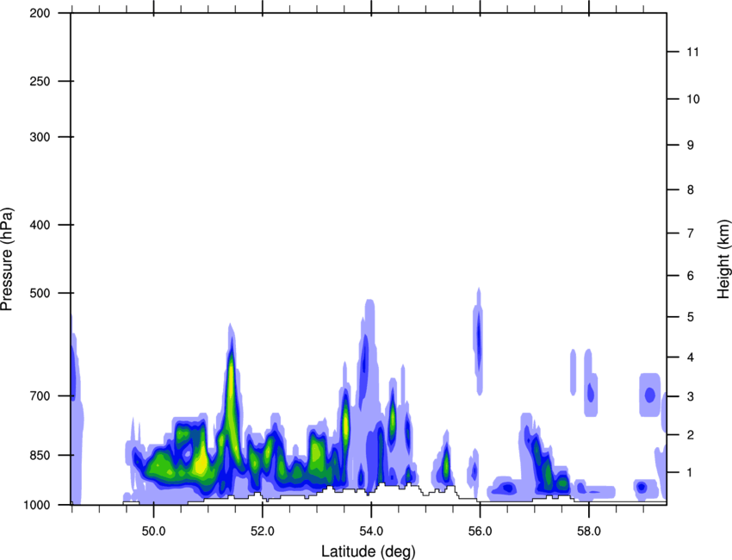Image resolution: width=732 pixels, height=560 pixels.
Task: Click the 58.0 latitude tick label
Action: pos(589,532)
